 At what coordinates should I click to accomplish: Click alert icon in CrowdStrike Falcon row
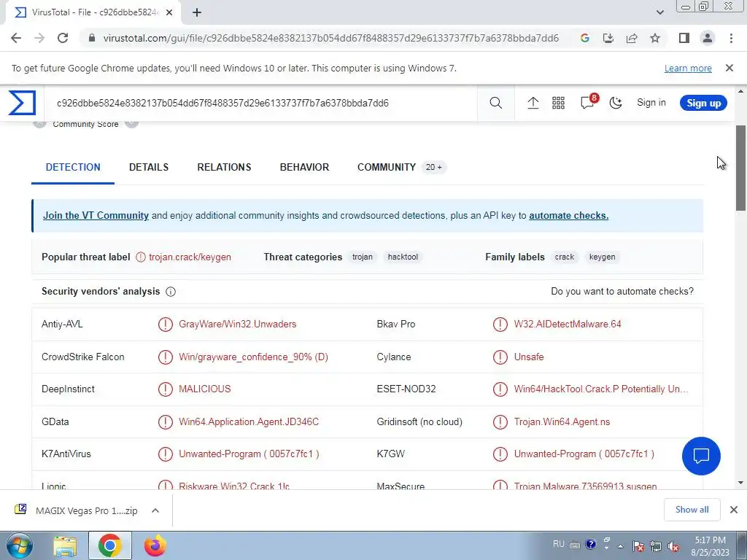[166, 357]
